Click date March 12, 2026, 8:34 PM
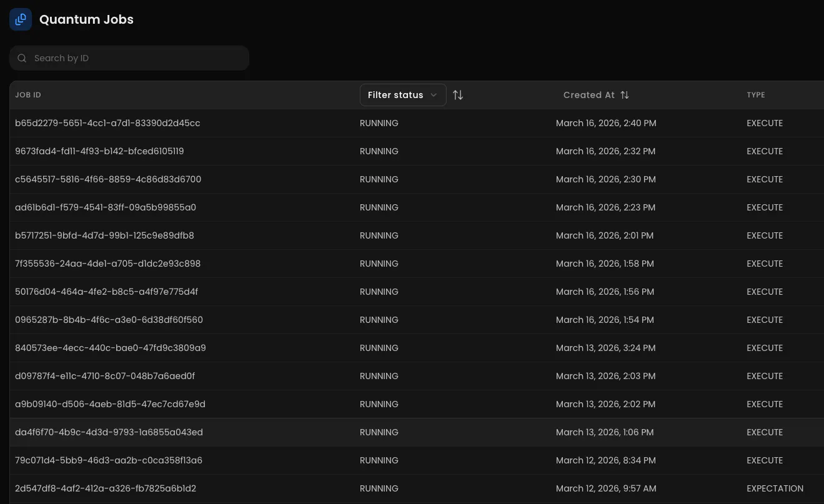824x504 pixels. click(606, 460)
